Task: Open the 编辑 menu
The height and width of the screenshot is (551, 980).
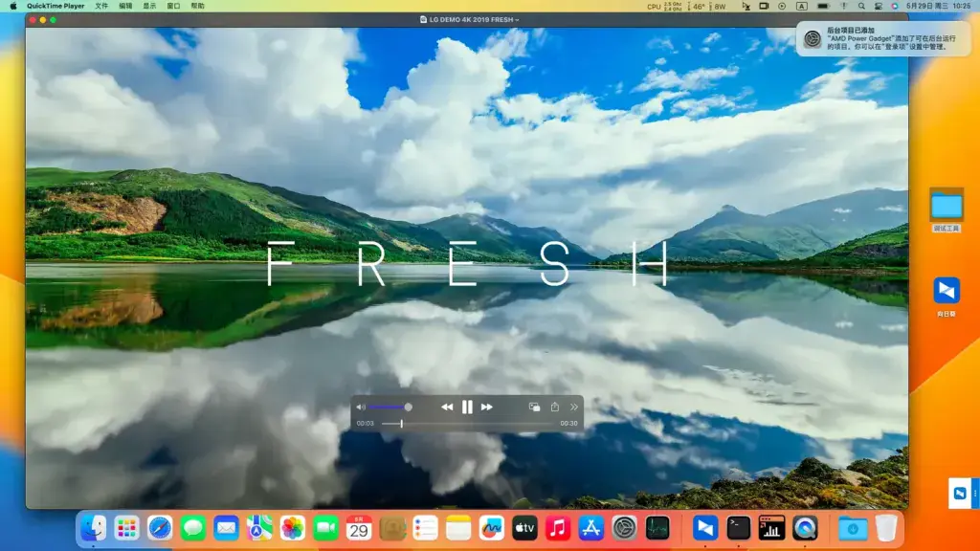Action: tap(125, 7)
